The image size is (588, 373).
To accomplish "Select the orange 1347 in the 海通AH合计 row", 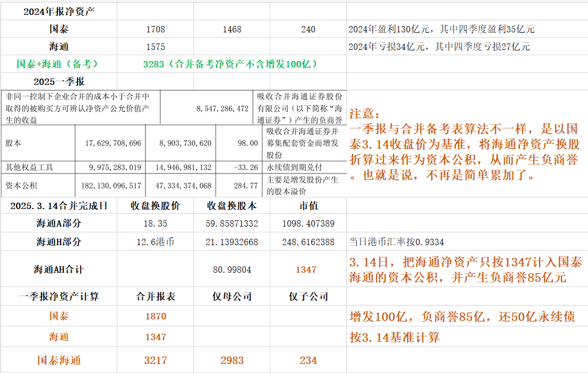I will click(306, 270).
